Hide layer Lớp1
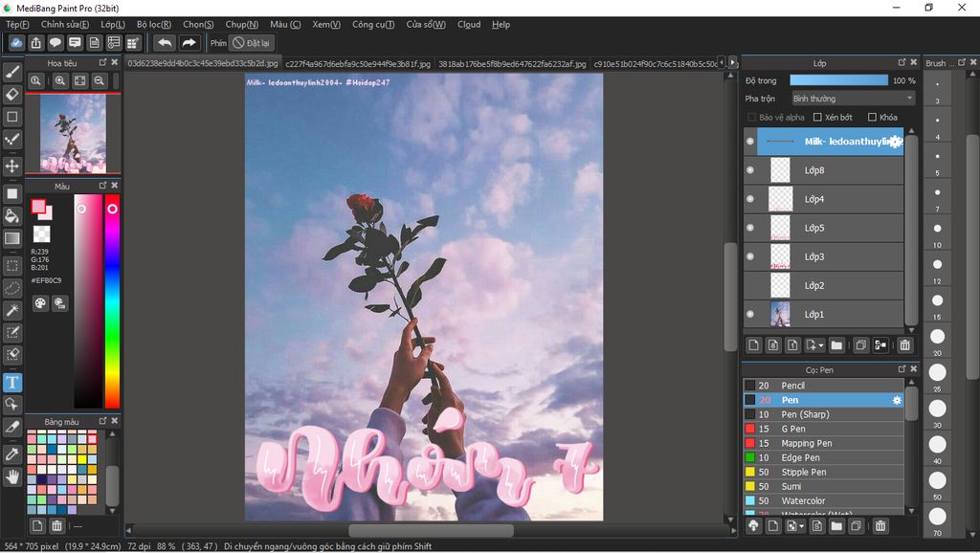The height and width of the screenshot is (553, 980). click(x=750, y=314)
